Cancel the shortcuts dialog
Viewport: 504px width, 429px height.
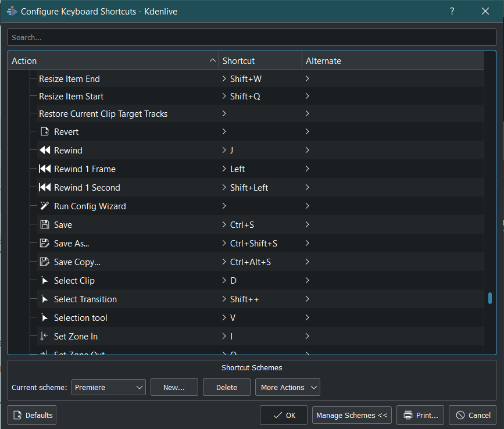point(473,415)
